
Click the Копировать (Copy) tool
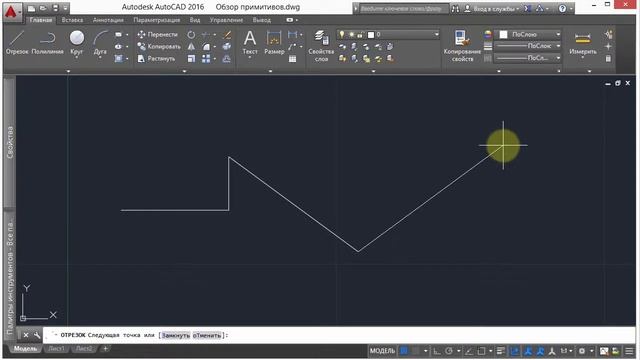[x=159, y=47]
